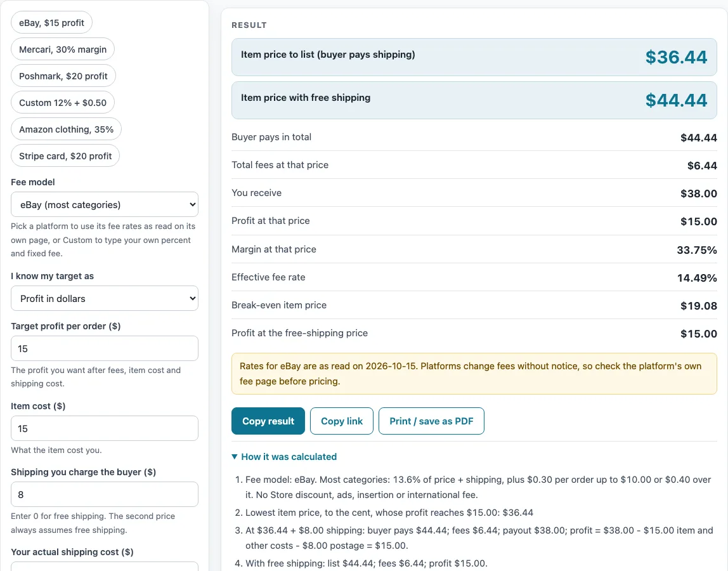Click the Margin value 33.75%

[697, 250]
